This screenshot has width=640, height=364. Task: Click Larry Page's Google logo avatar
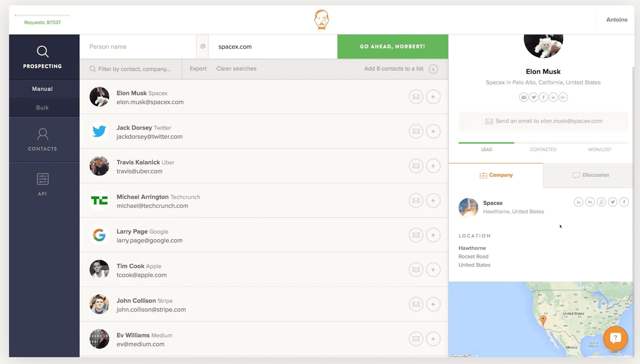point(99,235)
